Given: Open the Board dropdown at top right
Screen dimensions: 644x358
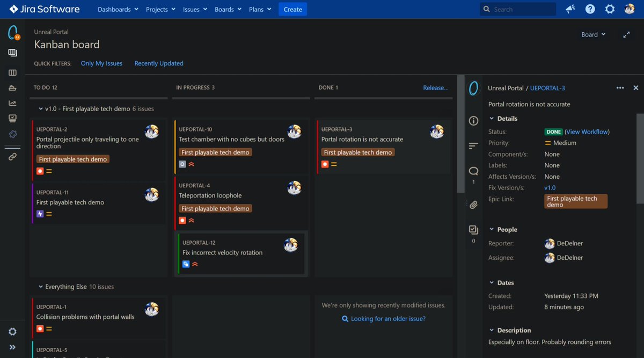Looking at the screenshot, I should [x=594, y=34].
